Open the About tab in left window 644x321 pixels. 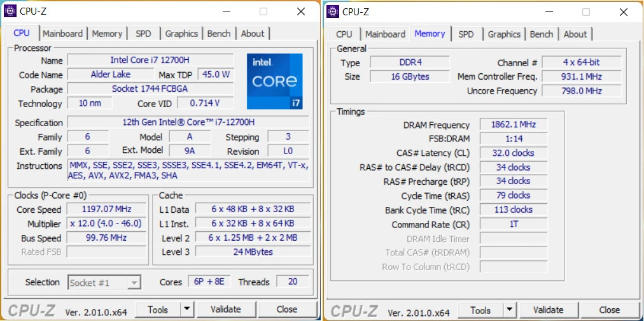coord(252,34)
